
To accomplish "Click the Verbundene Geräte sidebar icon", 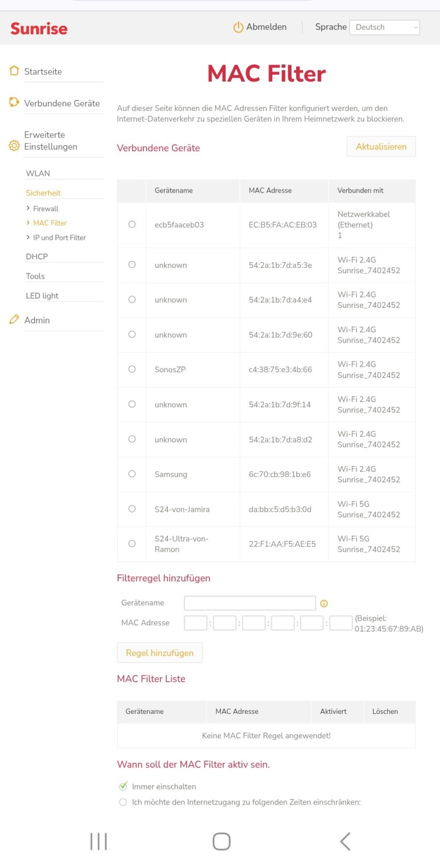I will (x=14, y=103).
